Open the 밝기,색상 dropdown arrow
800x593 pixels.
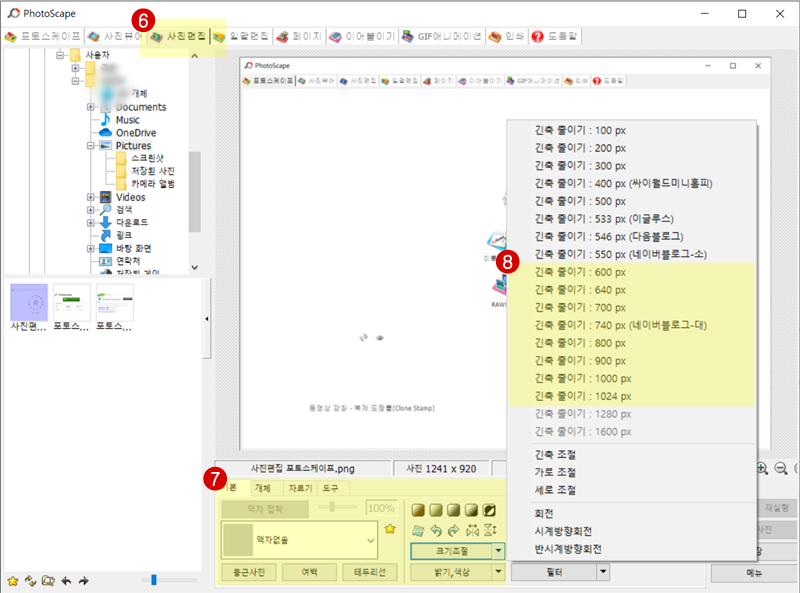[498, 573]
